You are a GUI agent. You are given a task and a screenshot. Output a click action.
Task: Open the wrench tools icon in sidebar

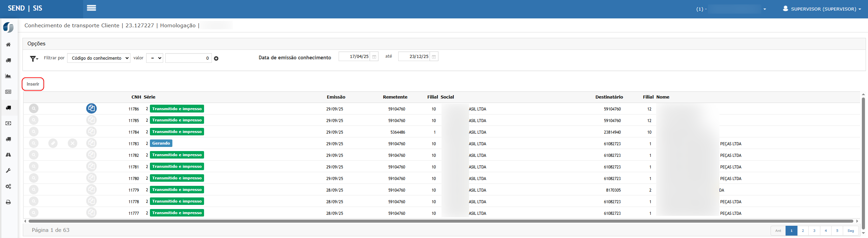click(9, 170)
